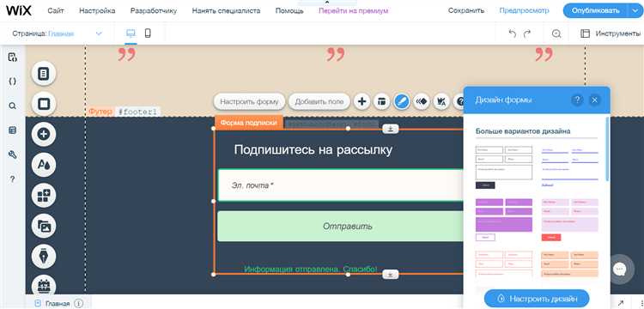
Task: Open the page code files icon
Action: click(x=12, y=57)
